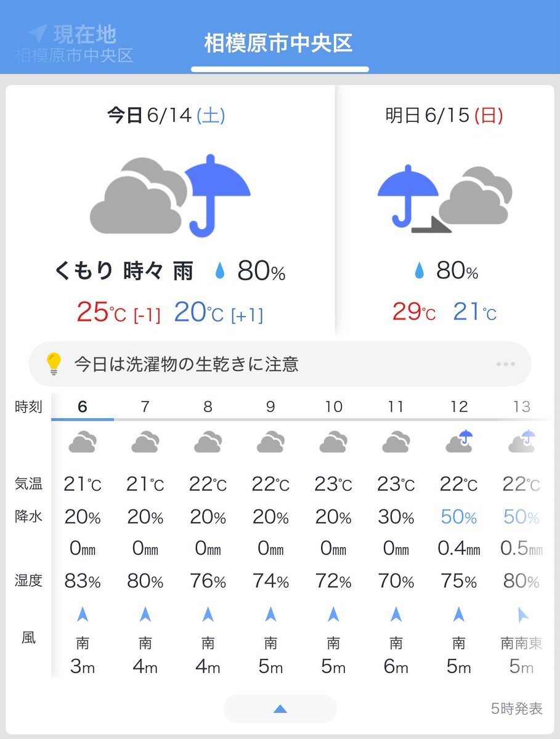Tap the 9 o'clock cloudy icon
This screenshot has width=560, height=739.
[270, 443]
